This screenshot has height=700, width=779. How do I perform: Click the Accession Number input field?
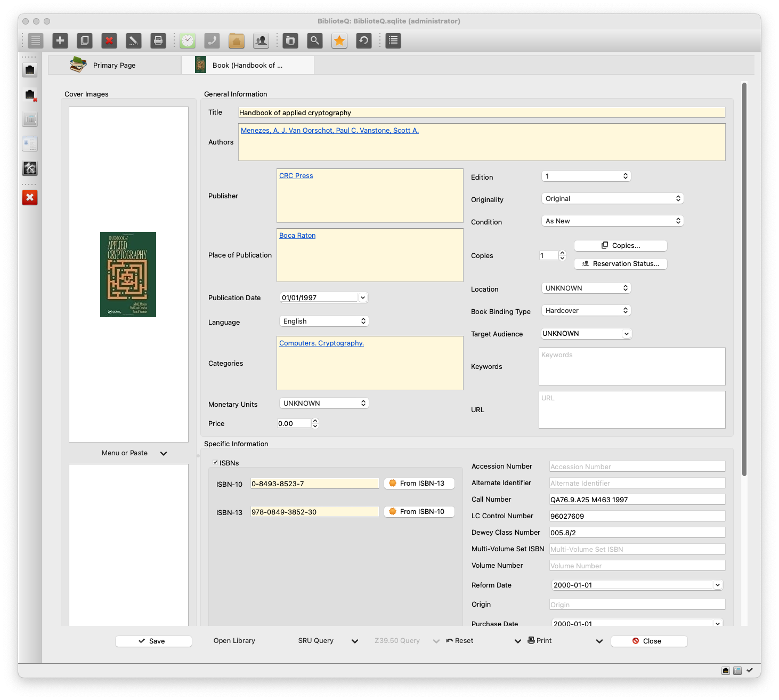637,466
